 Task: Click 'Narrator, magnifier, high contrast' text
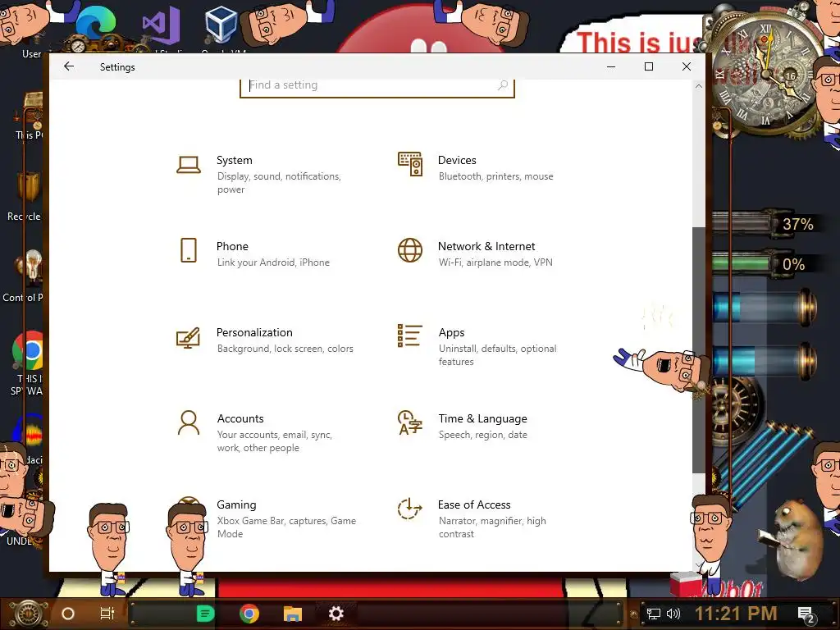(x=492, y=527)
